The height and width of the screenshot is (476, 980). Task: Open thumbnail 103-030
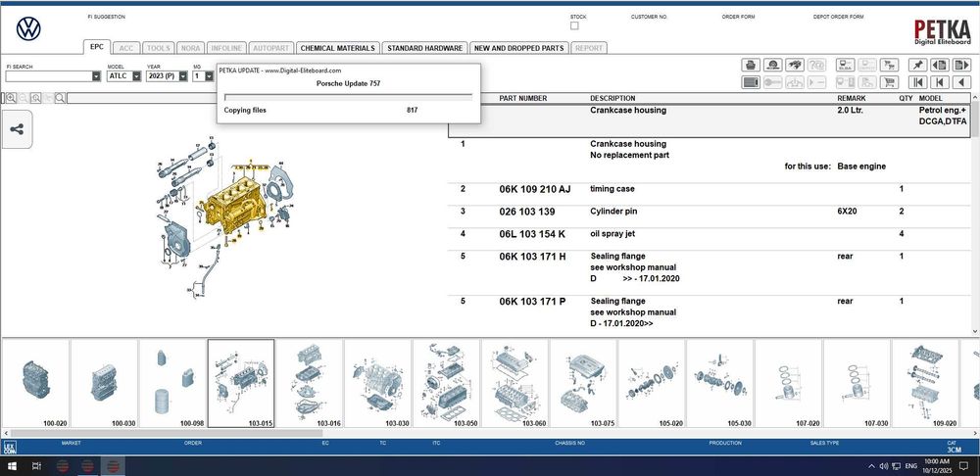tap(378, 384)
